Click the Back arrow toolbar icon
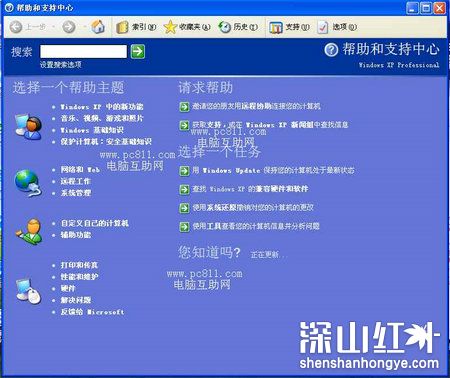This screenshot has width=450, height=378. tap(16, 27)
